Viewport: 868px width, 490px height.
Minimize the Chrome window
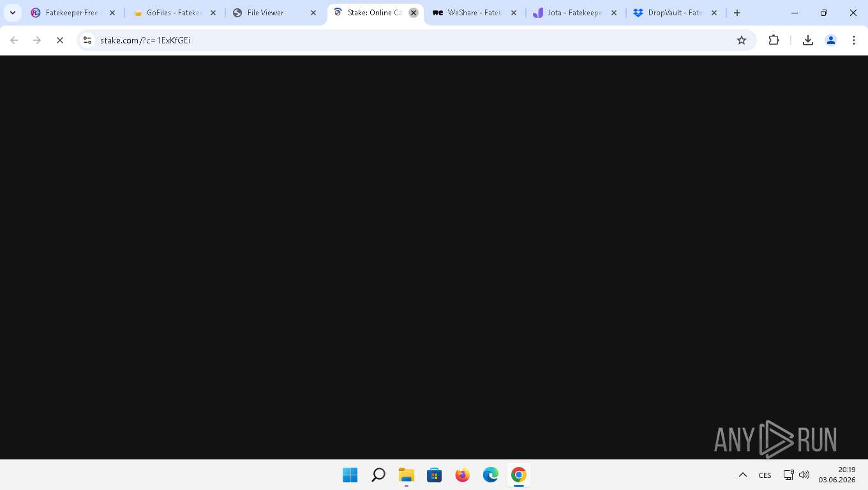click(x=795, y=13)
